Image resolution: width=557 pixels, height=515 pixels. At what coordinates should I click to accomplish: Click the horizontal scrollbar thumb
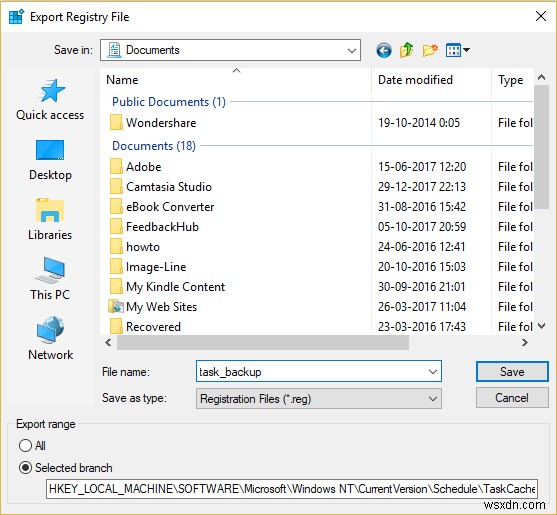263,342
